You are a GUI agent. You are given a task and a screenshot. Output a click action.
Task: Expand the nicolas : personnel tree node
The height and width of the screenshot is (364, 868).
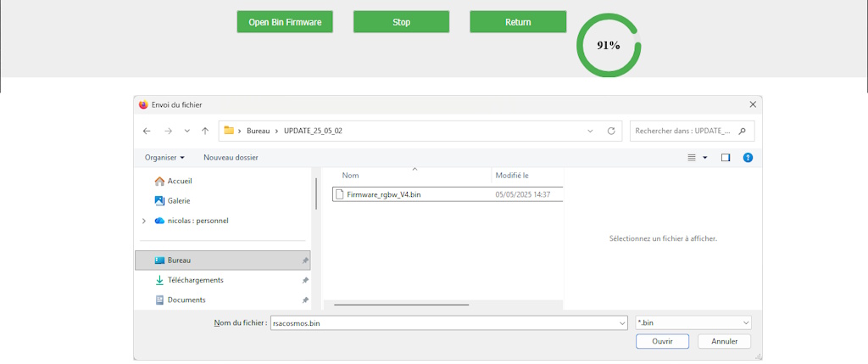point(142,221)
